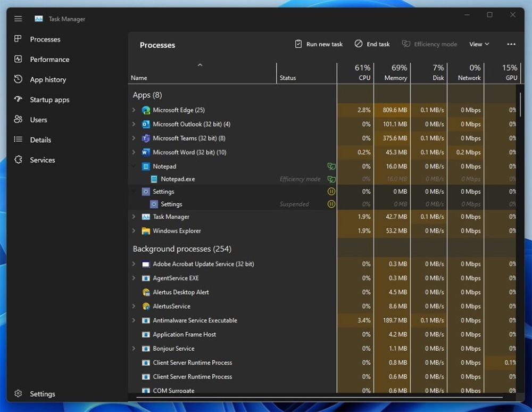This screenshot has height=412, width=532.
Task: Collapse the Notepad process group
Action: tap(132, 166)
